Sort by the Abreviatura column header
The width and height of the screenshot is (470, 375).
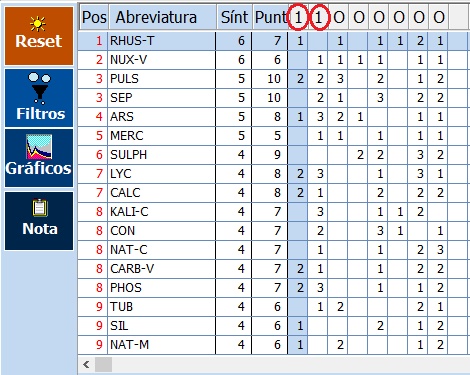tap(162, 17)
